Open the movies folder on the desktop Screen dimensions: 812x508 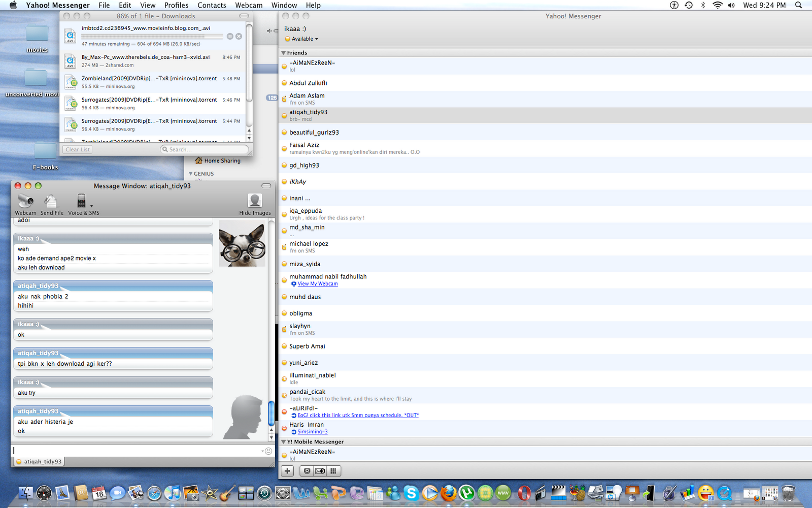click(37, 38)
